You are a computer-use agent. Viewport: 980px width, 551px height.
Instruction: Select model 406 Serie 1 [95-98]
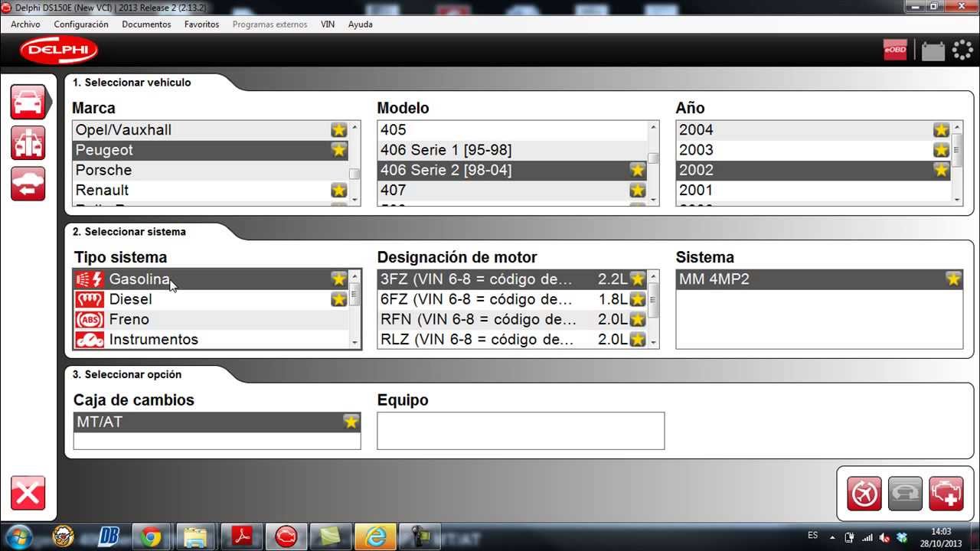click(512, 150)
